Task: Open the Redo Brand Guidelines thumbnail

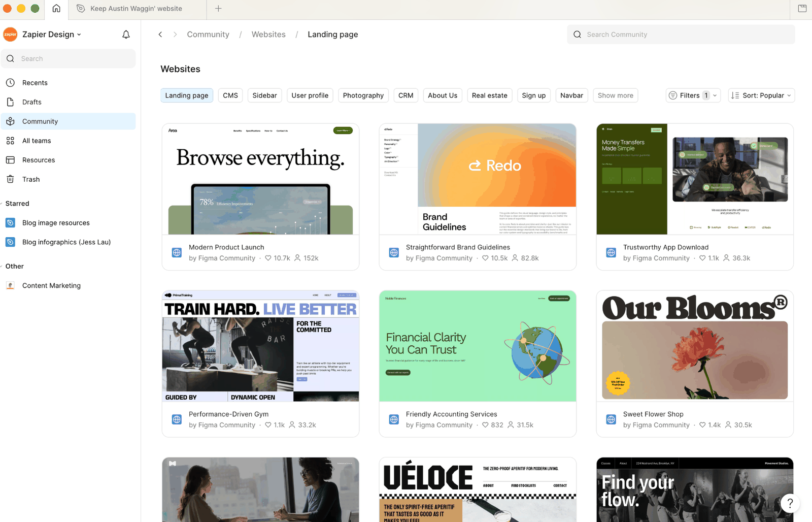Action: [x=478, y=179]
